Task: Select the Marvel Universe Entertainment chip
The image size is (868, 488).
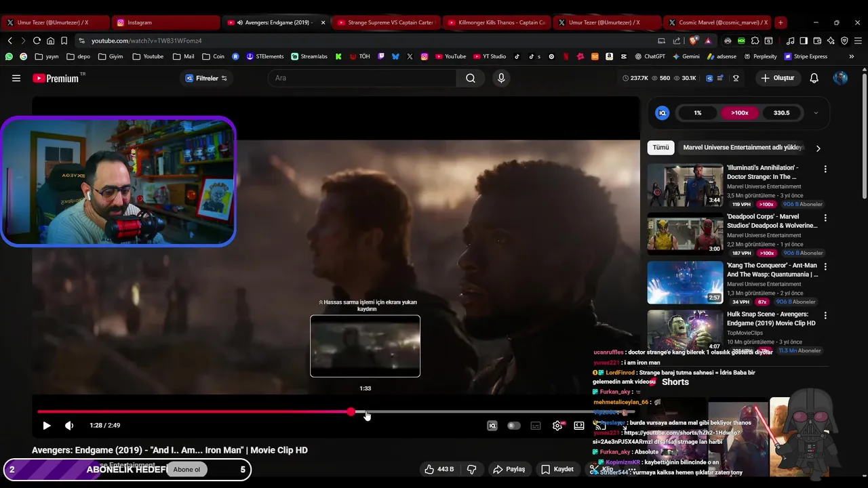Action: pyautogui.click(x=743, y=147)
